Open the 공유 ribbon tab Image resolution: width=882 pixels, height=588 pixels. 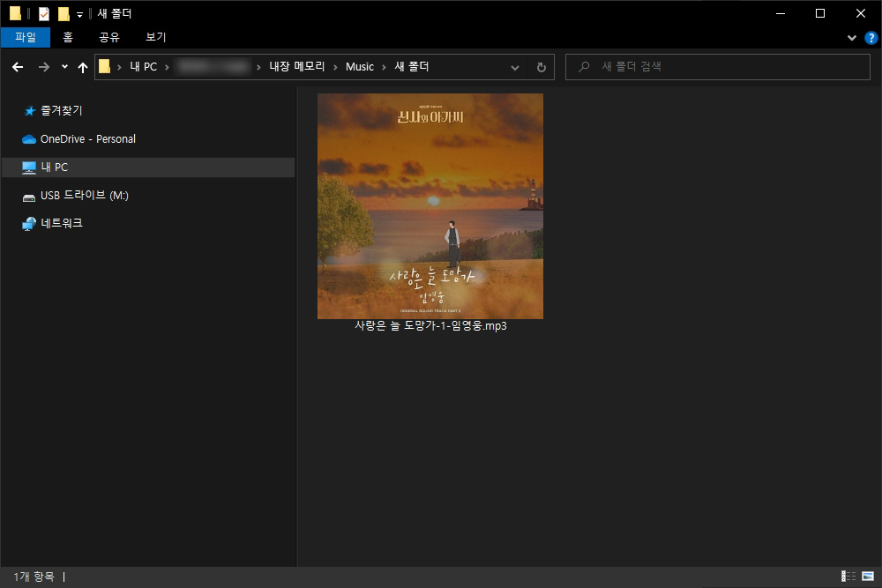point(109,37)
